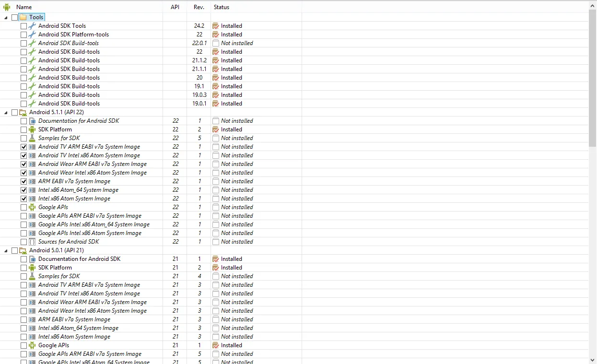Click the API 22 Samples for SDK flask icon

pyautogui.click(x=32, y=138)
